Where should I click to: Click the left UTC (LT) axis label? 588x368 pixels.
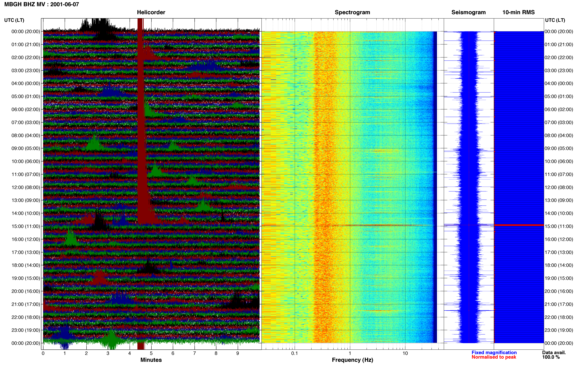pos(14,20)
